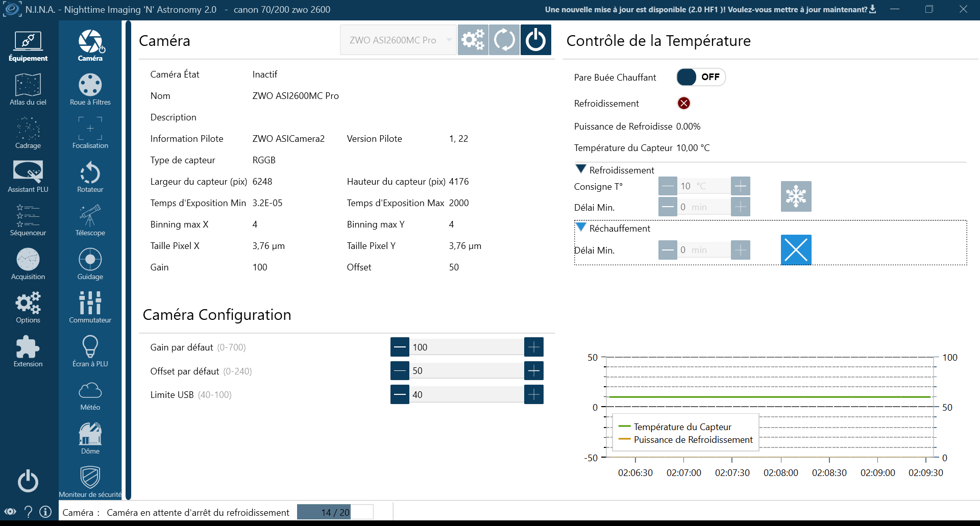Increase Gain par défaut value
980x526 pixels.
click(x=534, y=347)
